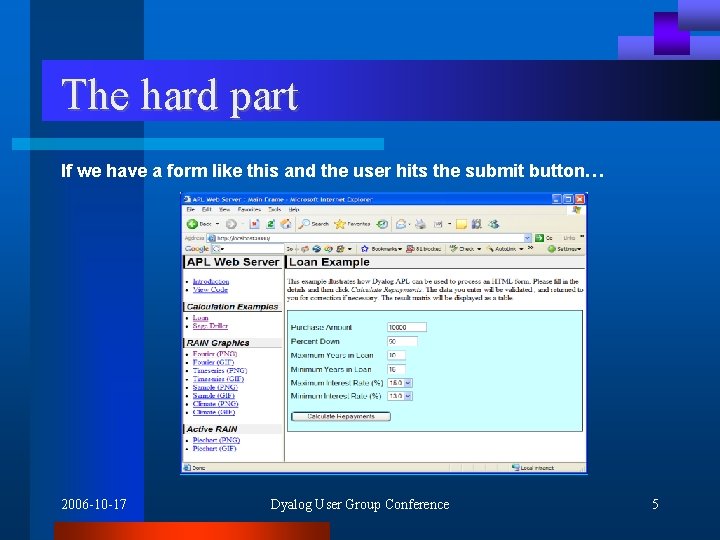Click the Google logo on the toolbar
720x540 pixels.
tap(197, 249)
